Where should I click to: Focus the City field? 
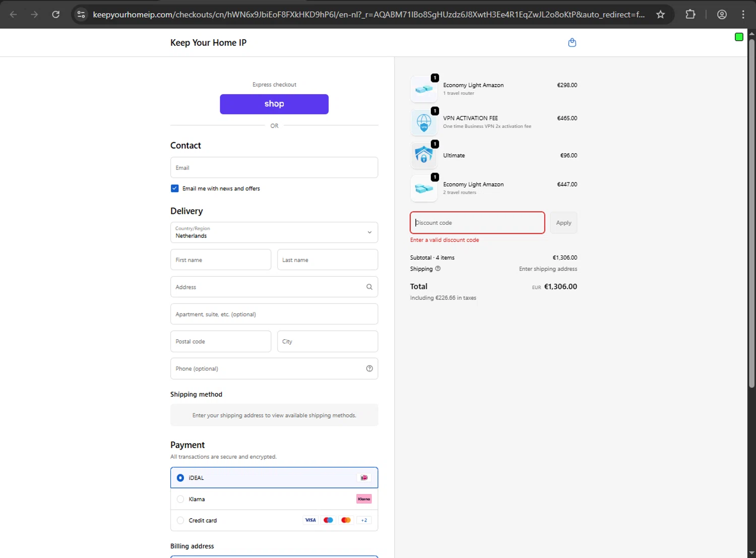[328, 341]
